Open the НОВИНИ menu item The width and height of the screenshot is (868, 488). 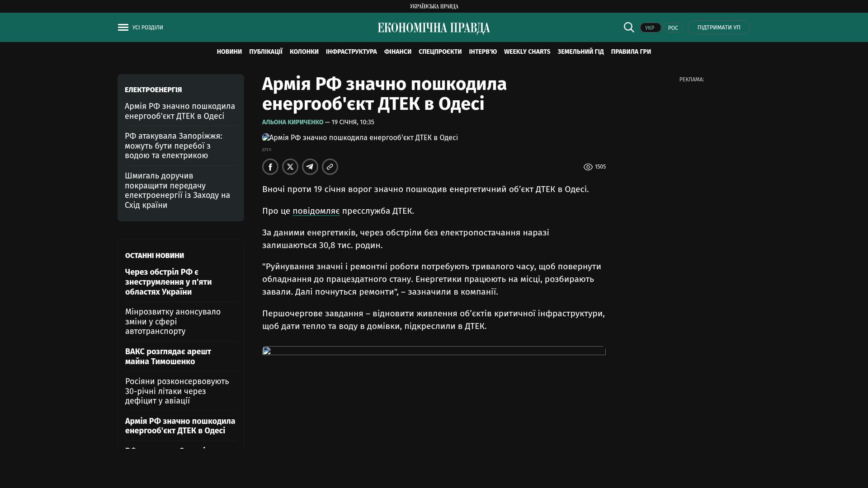click(x=229, y=52)
